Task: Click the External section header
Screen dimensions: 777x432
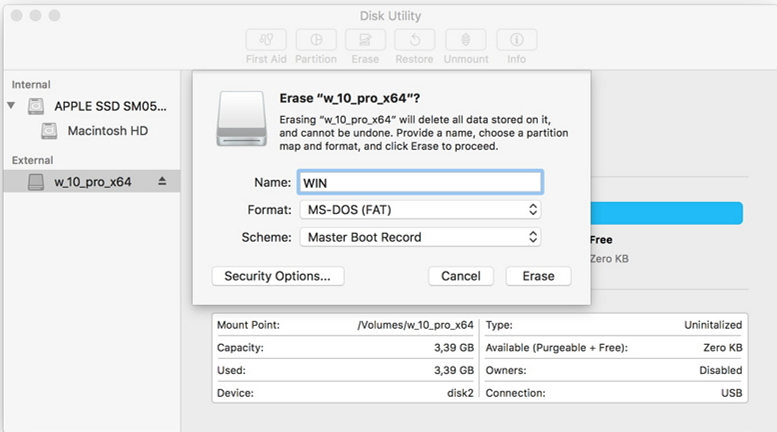Action: pyautogui.click(x=32, y=160)
